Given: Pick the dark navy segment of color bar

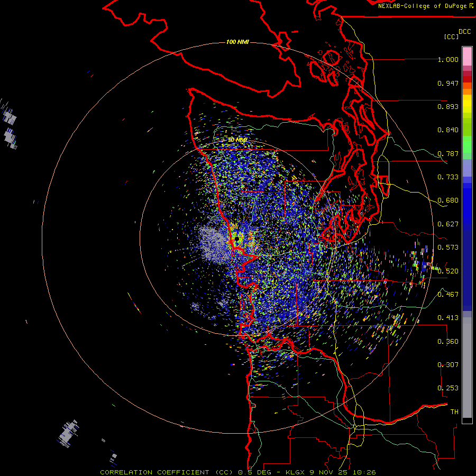Looking at the screenshot, I should pyautogui.click(x=467, y=267).
